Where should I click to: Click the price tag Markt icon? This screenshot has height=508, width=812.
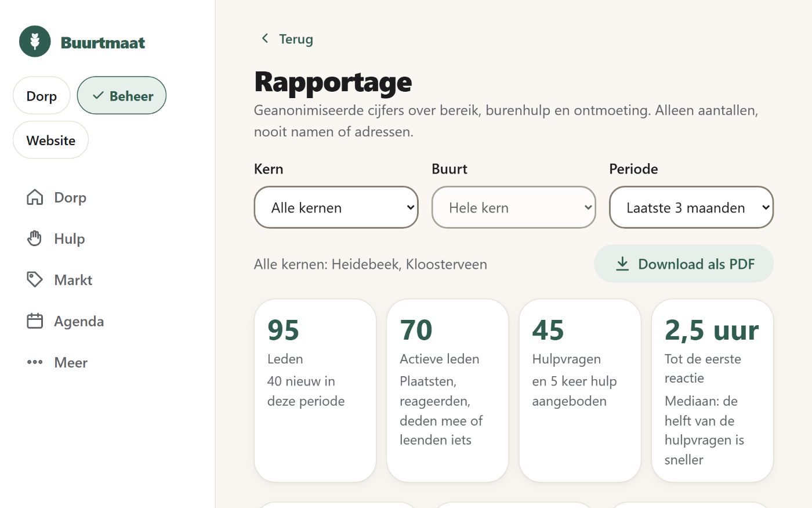coord(35,280)
